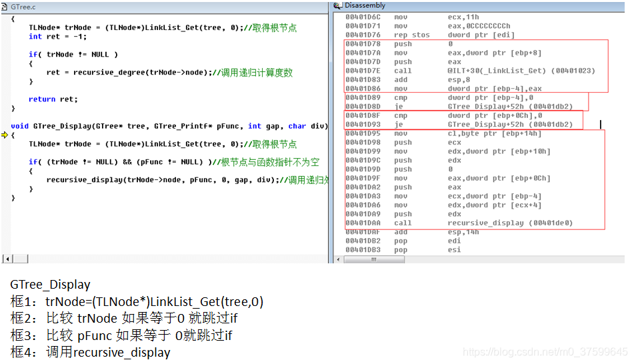Click the left scroll arrow of the GTree.c pane
Image resolution: width=634 pixels, height=364 pixels.
(x=7, y=259)
